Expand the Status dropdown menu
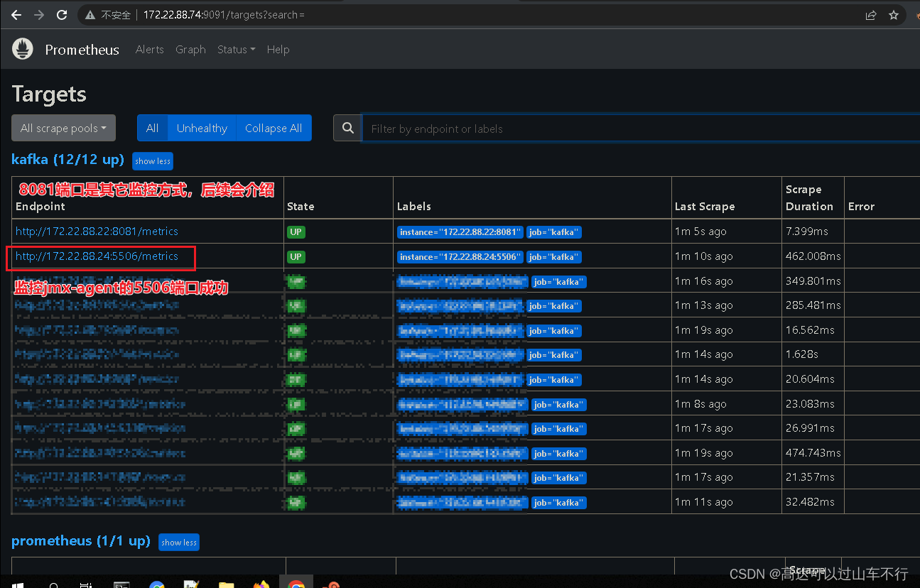 236,50
